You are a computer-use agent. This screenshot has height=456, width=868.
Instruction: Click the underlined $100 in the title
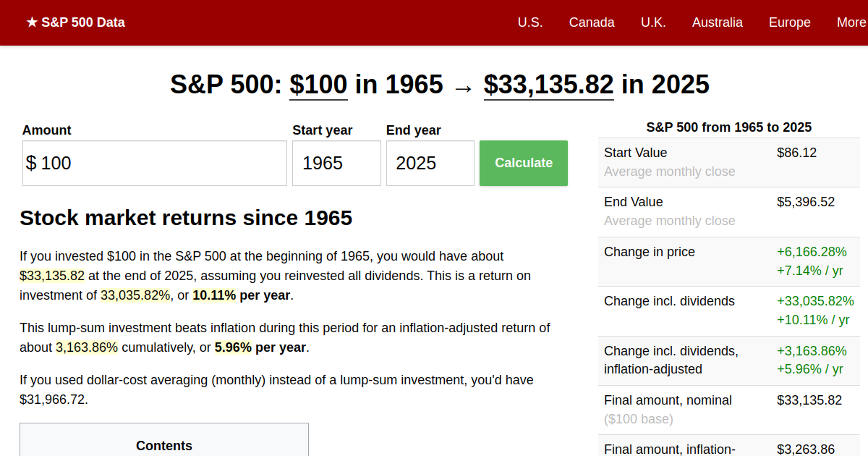tap(318, 85)
